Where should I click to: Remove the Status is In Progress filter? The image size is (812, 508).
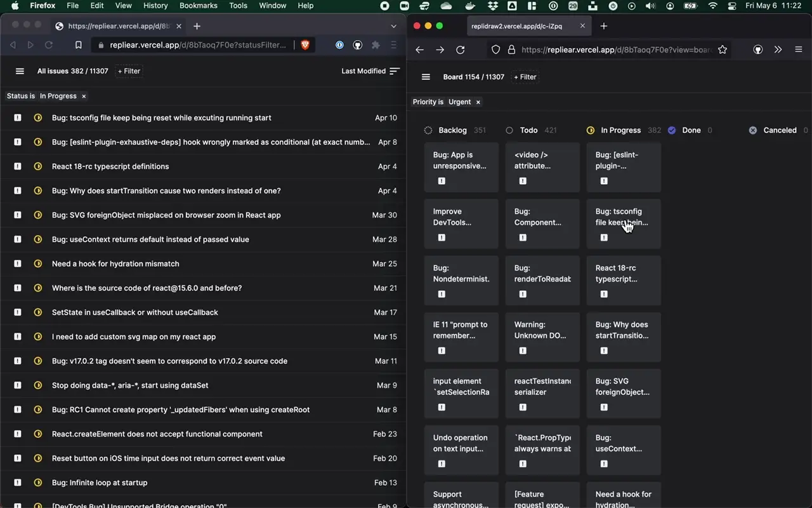[84, 96]
